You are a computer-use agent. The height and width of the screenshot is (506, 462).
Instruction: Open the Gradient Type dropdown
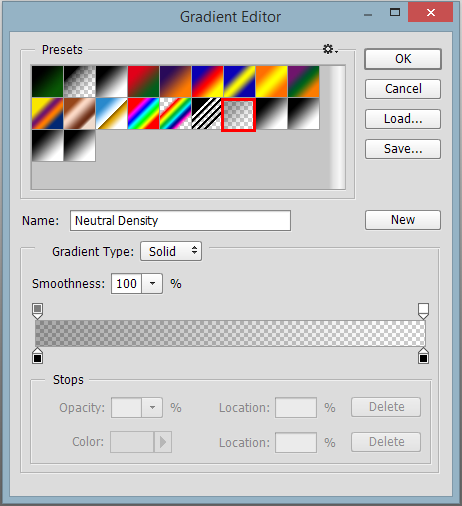(x=171, y=251)
